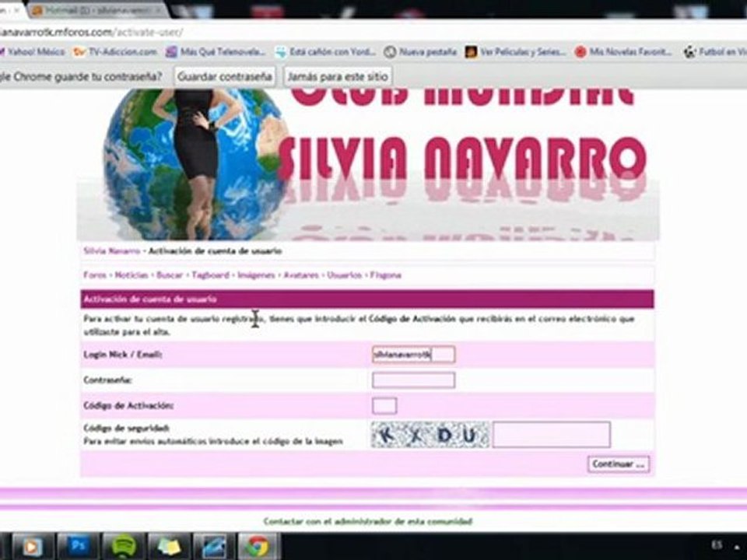Click the Mis Novelas Favoritas red favicon
The image size is (747, 560).
coord(580,52)
